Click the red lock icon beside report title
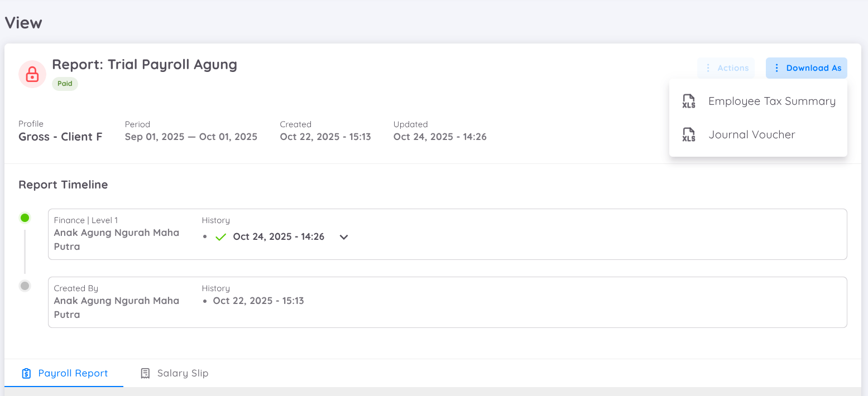Image resolution: width=868 pixels, height=396 pixels. (x=32, y=74)
